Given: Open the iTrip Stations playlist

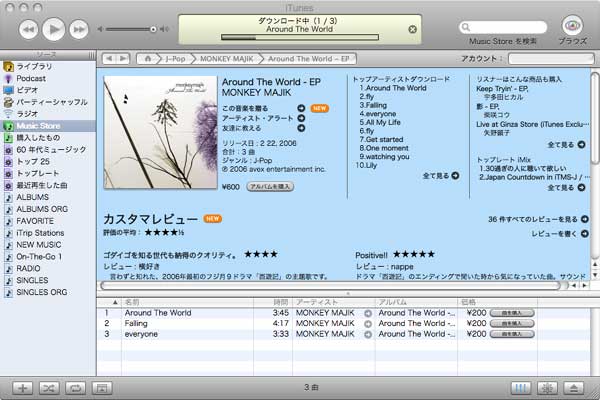Looking at the screenshot, I should 48,233.
